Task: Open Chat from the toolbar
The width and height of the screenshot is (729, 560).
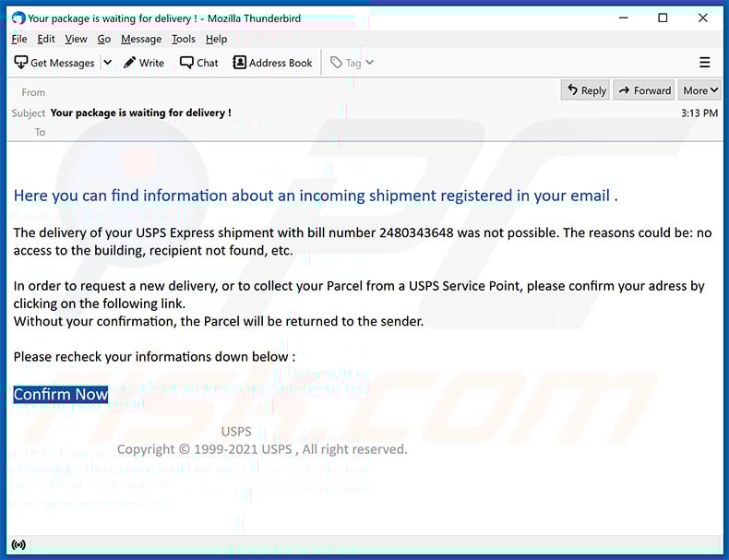Action: pos(199,63)
